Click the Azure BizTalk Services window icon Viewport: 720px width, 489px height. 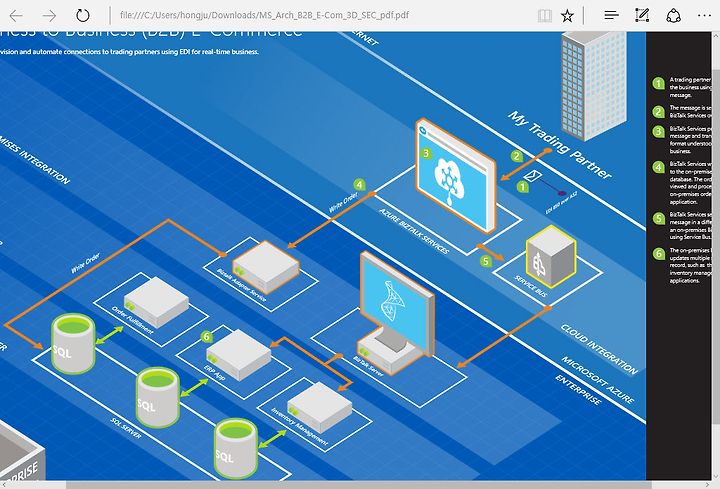pyautogui.click(x=456, y=176)
